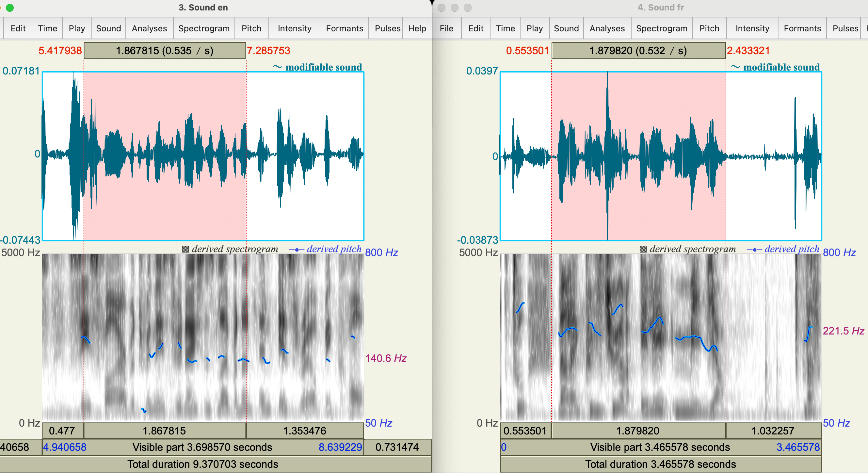Image resolution: width=868 pixels, height=473 pixels.
Task: Click the modifiable sound label in Sound fr
Action: [x=775, y=67]
